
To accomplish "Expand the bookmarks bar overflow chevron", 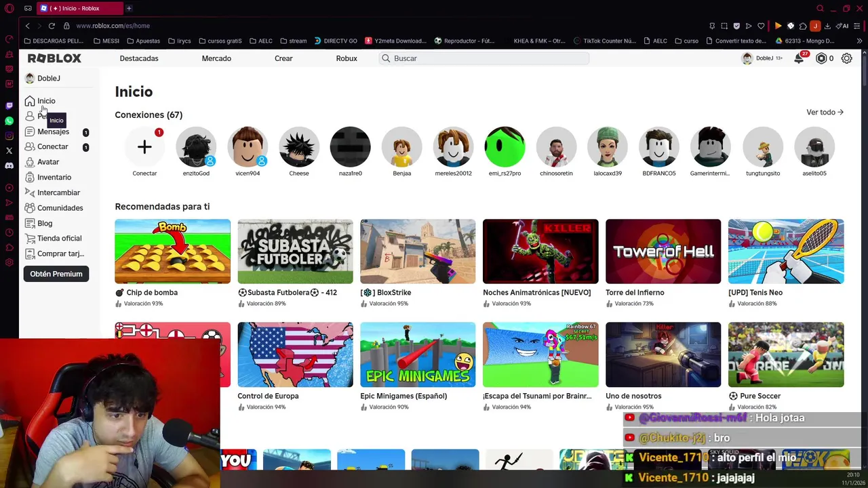I will [x=859, y=41].
